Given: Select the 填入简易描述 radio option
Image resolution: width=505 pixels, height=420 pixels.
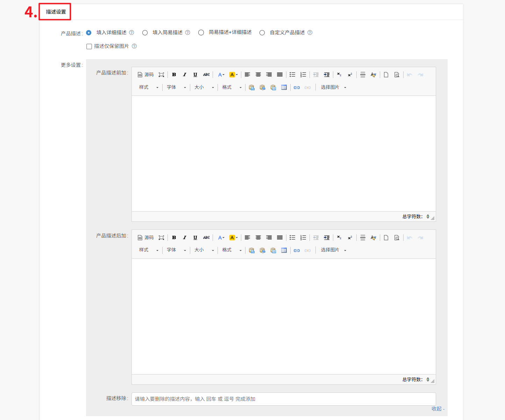Looking at the screenshot, I should point(145,33).
